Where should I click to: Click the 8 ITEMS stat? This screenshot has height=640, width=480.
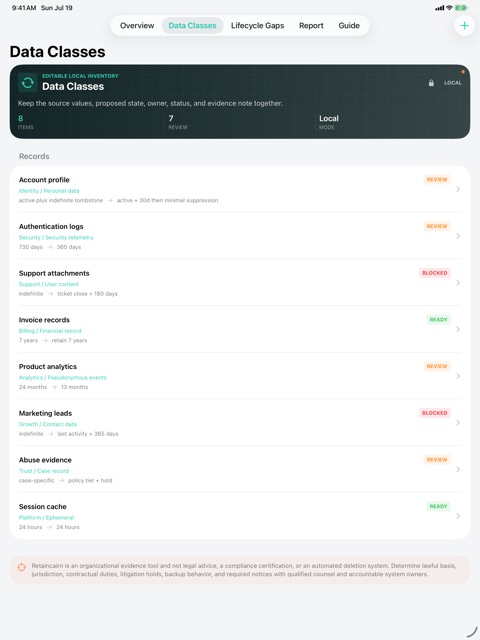25,122
